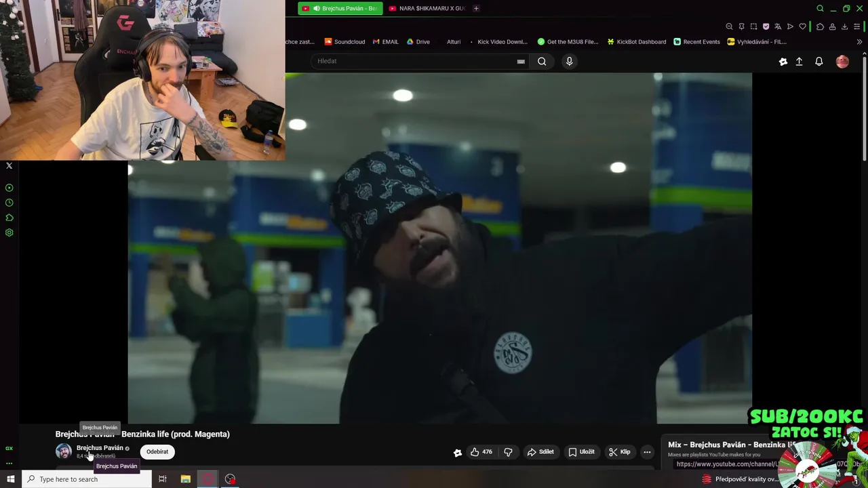Open the Soundcloud bookmark

point(344,42)
